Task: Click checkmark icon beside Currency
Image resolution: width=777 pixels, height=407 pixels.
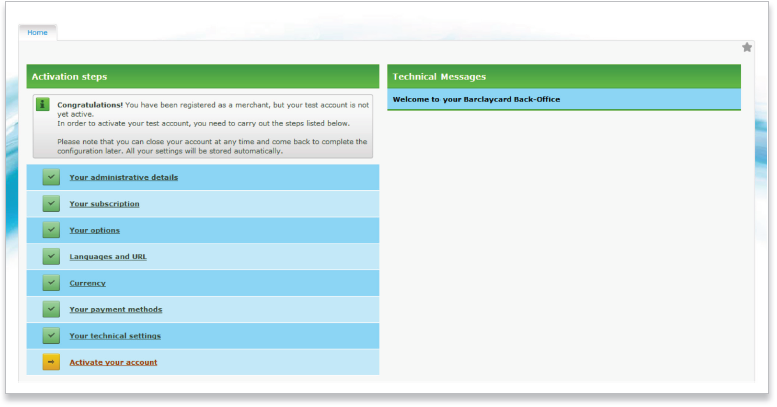Action: coord(51,283)
